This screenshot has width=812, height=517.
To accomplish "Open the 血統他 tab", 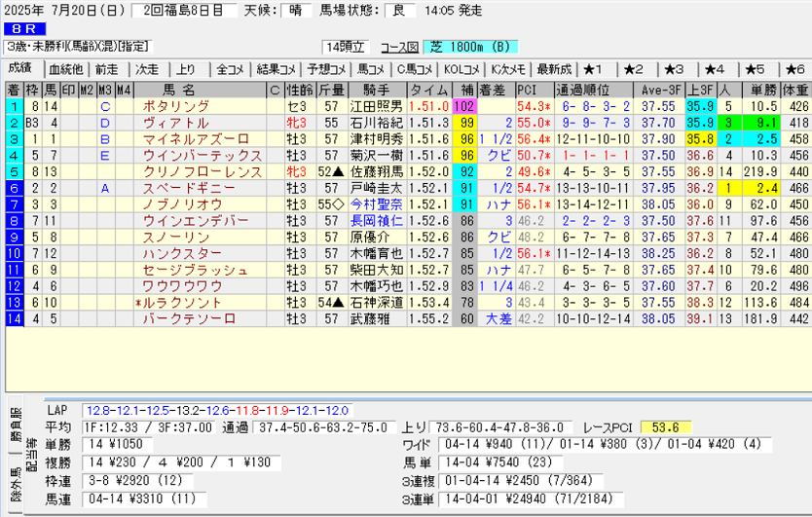I will (x=66, y=69).
